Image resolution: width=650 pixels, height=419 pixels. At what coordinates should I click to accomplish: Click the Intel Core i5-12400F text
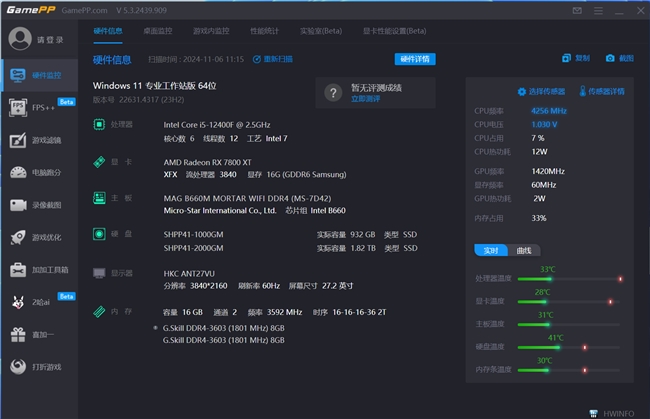pyautogui.click(x=217, y=125)
